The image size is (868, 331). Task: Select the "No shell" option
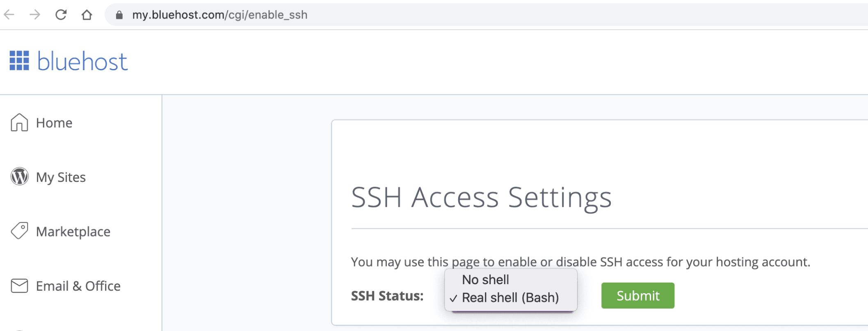[x=485, y=280]
